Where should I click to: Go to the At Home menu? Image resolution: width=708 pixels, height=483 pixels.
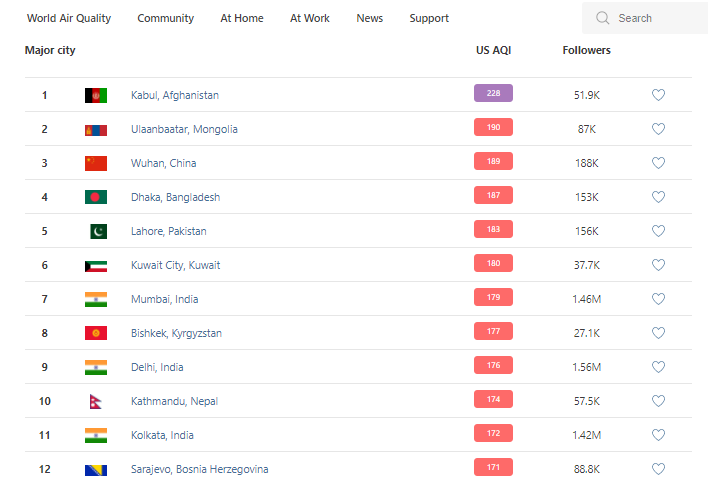(x=242, y=18)
